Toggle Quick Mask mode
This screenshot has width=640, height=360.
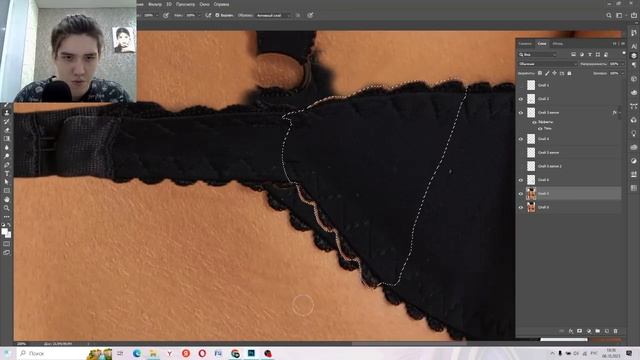[7, 244]
